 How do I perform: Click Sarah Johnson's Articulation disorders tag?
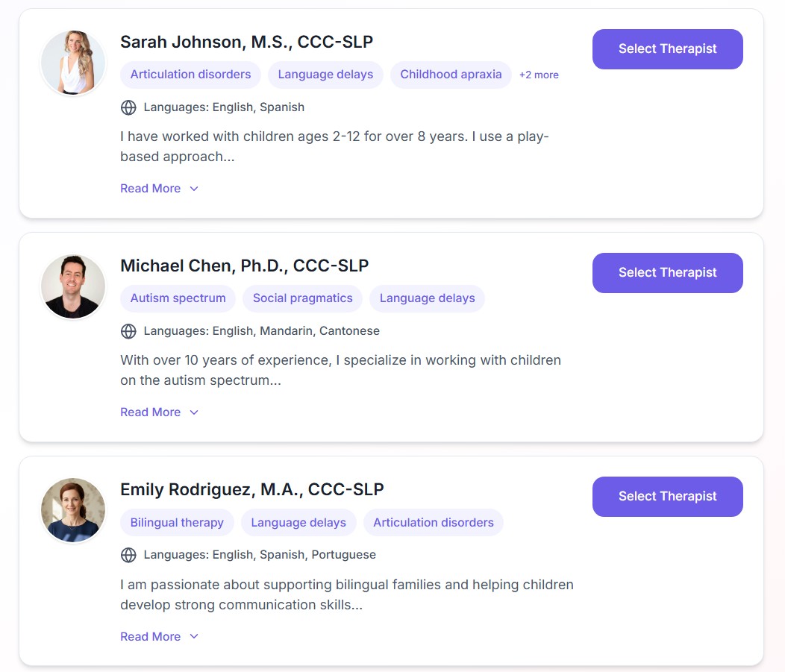tap(190, 75)
